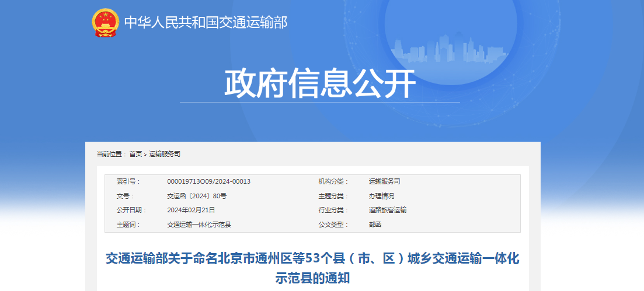Click publication date 2024年02月21日

coord(191,210)
